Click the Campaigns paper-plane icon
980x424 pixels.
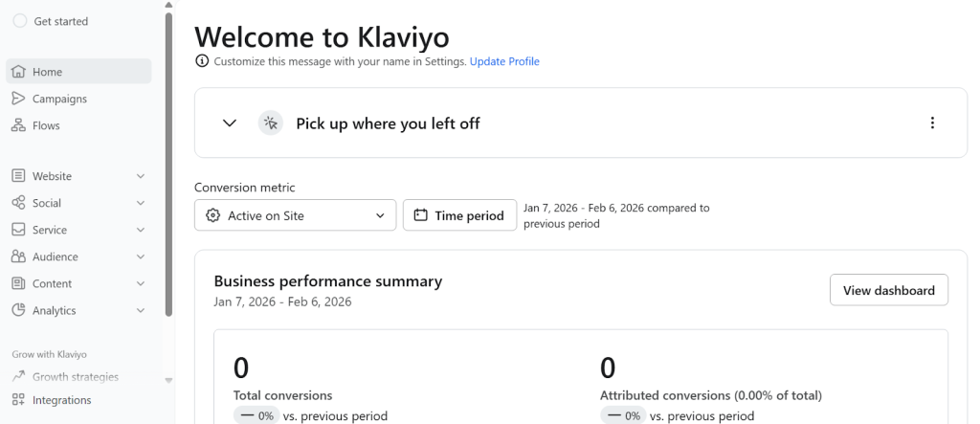pyautogui.click(x=18, y=99)
